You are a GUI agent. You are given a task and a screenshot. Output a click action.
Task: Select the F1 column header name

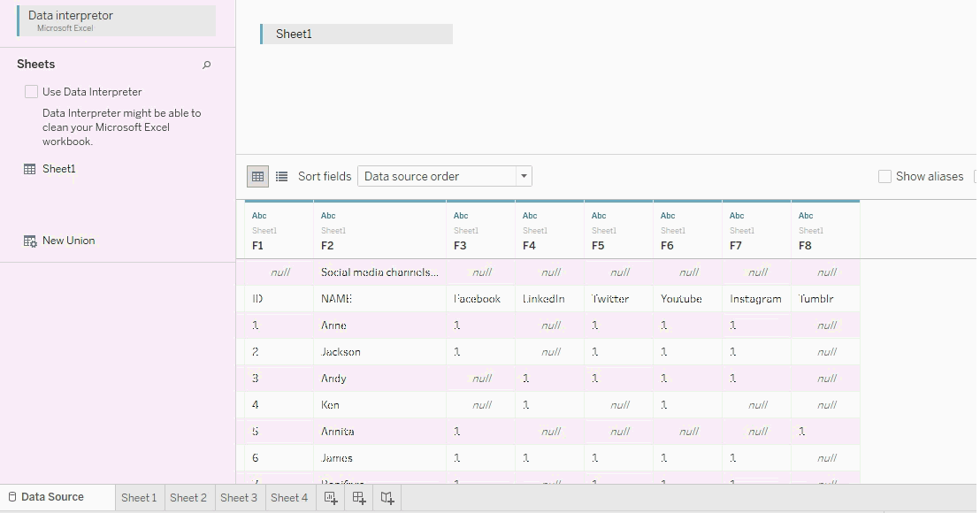[257, 246]
